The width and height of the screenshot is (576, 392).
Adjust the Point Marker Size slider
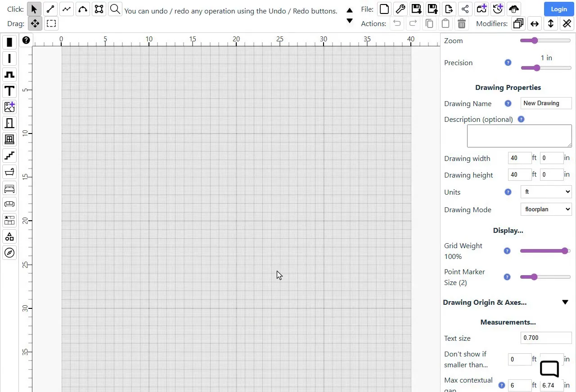pos(545,277)
